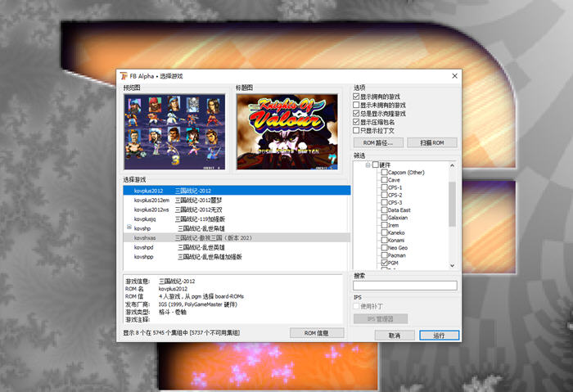
Task: Open the ROM 路径... dialog button
Action: (x=378, y=142)
